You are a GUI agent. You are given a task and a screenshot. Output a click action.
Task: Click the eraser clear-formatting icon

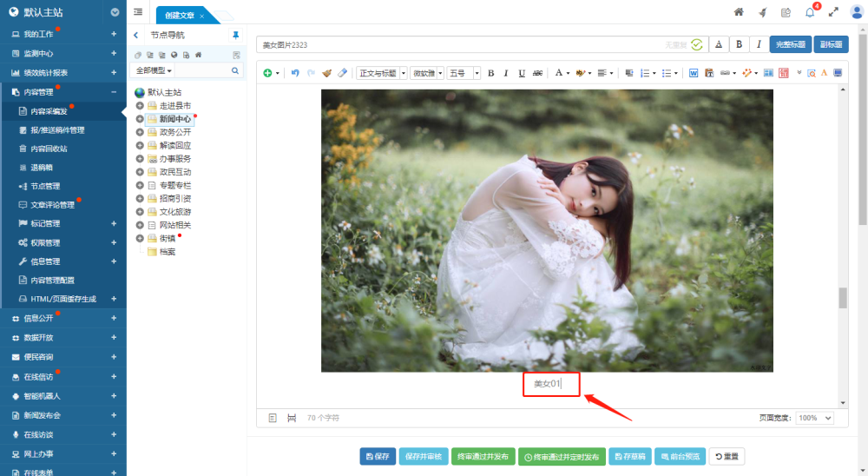click(x=342, y=73)
